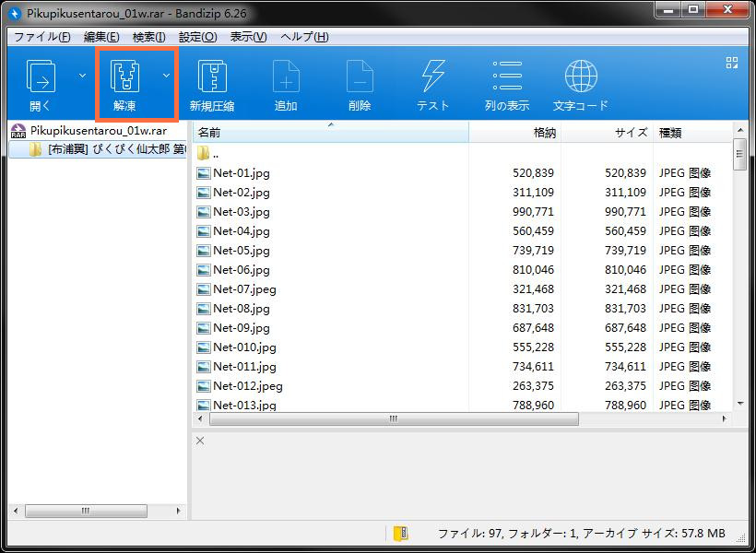Click the view layout icon at toolbar right
756x553 pixels.
(732, 63)
